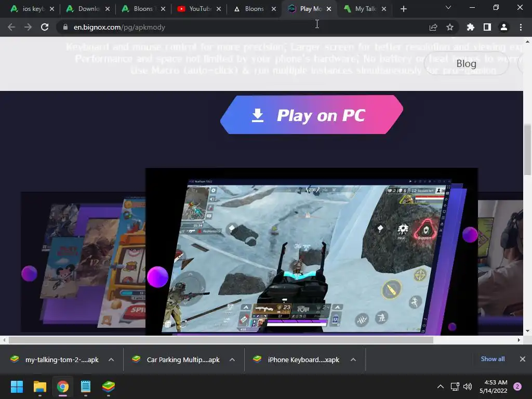
Task: Open Chrome profile menu
Action: [x=504, y=27]
